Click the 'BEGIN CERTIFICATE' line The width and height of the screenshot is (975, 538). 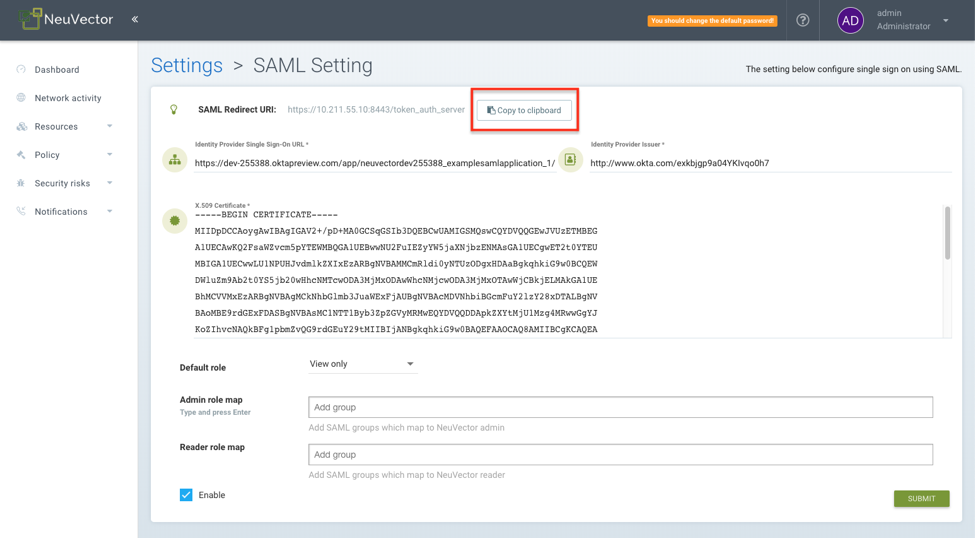tap(266, 215)
